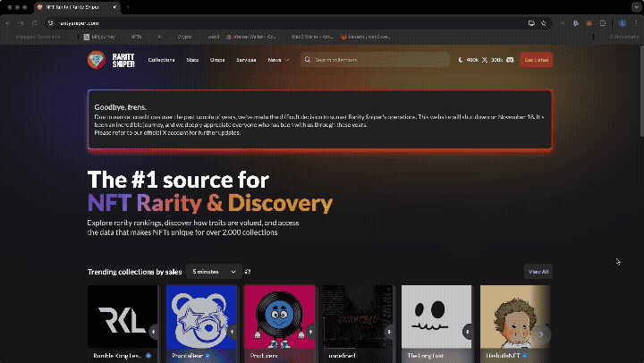The height and width of the screenshot is (363, 644).
Task: Click the View All button
Action: (x=538, y=272)
